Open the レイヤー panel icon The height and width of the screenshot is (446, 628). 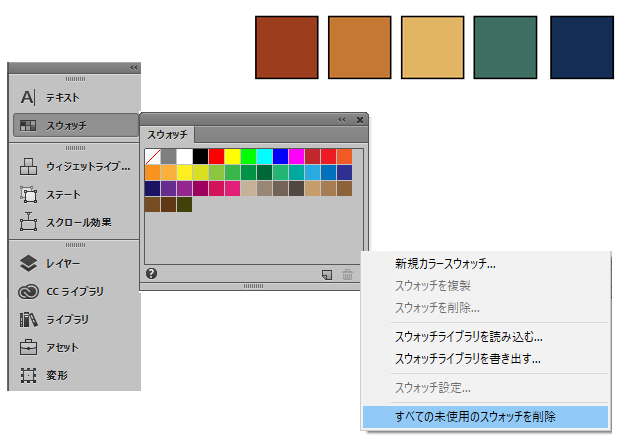pyautogui.click(x=28, y=263)
